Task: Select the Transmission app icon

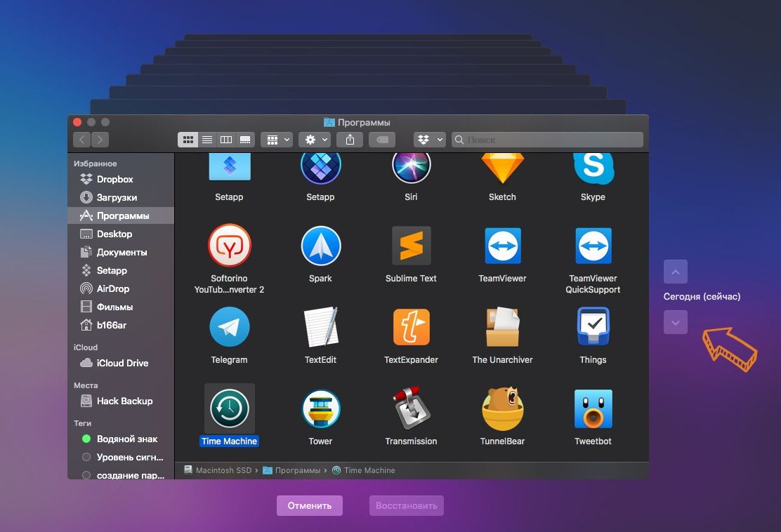Action: pyautogui.click(x=412, y=408)
